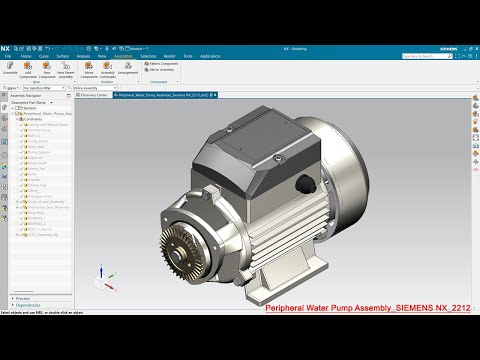
Task: Expand the Component group dropdown arrow
Action: (x=177, y=82)
